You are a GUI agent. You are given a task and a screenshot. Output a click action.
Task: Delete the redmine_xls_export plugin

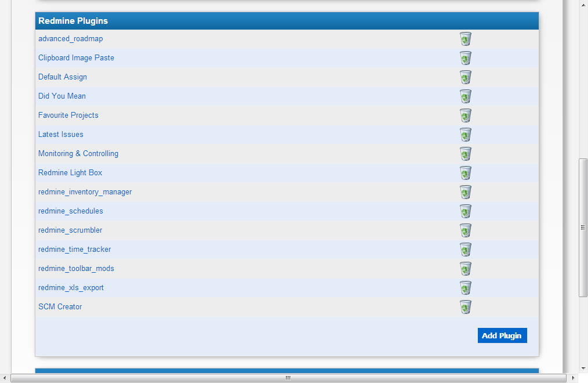pos(465,288)
